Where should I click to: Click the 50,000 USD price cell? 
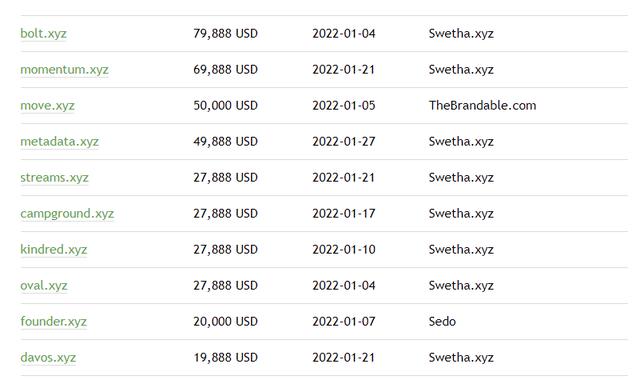click(225, 105)
